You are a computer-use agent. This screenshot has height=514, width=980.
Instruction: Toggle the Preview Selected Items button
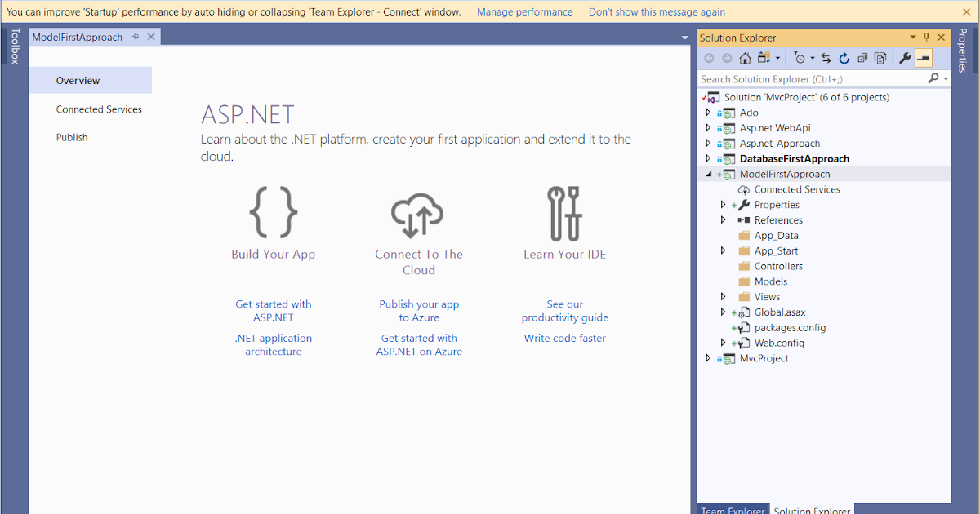tap(925, 58)
